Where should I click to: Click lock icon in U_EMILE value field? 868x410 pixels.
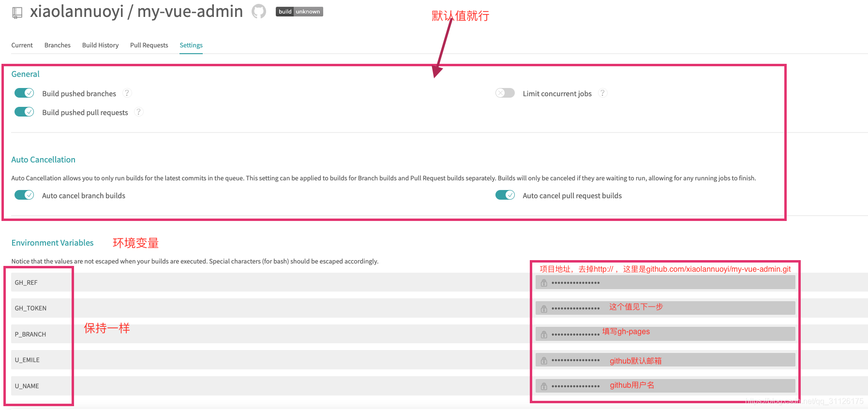point(544,360)
